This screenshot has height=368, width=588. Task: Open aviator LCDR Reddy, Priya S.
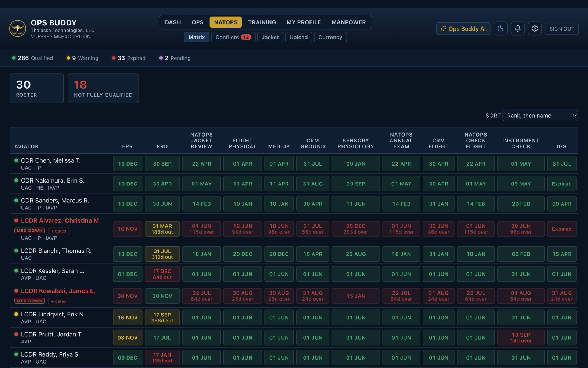50,354
